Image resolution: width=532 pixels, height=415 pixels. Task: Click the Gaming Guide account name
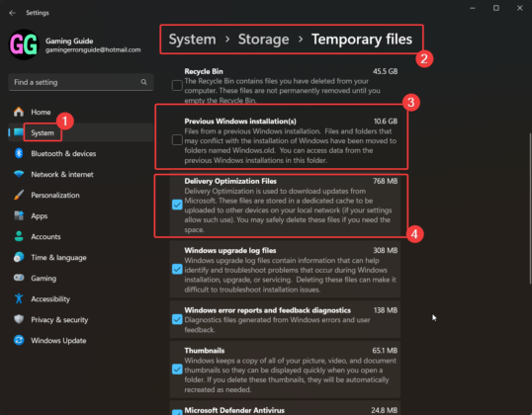(x=69, y=41)
